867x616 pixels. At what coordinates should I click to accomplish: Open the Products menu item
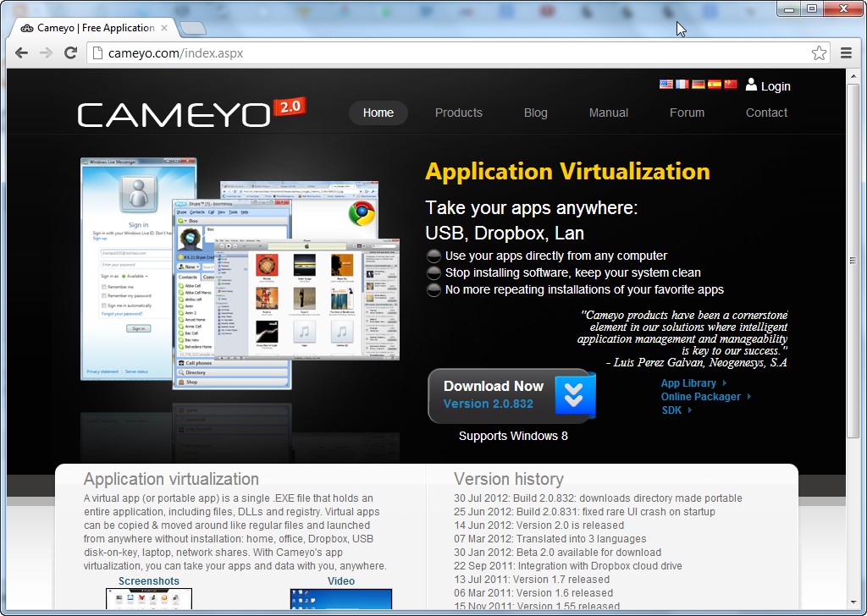[x=458, y=113]
